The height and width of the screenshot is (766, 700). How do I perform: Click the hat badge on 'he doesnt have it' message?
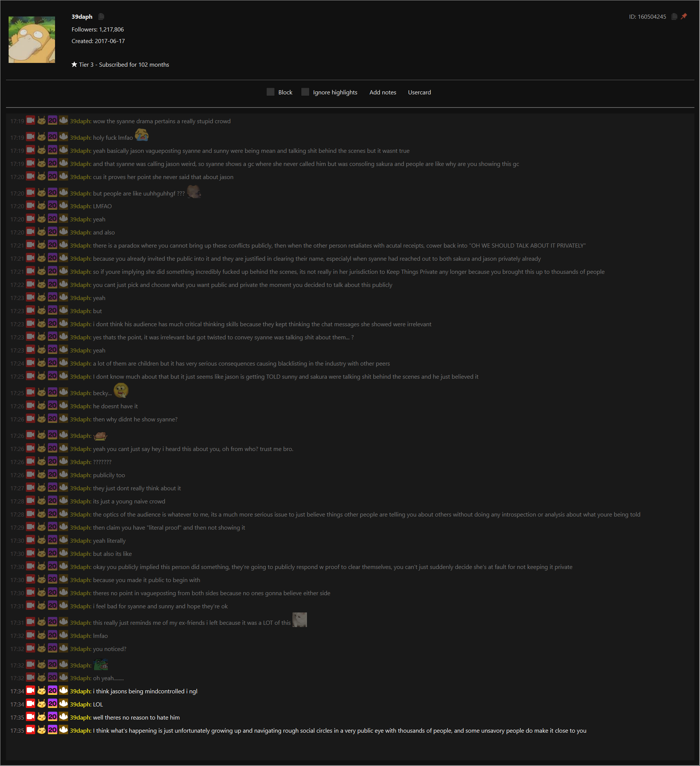click(63, 406)
